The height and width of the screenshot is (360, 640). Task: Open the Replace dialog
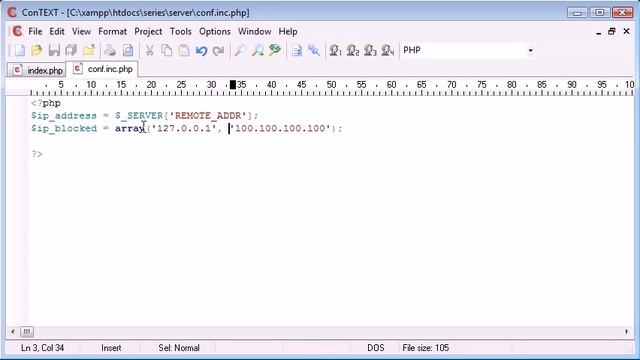(x=275, y=50)
